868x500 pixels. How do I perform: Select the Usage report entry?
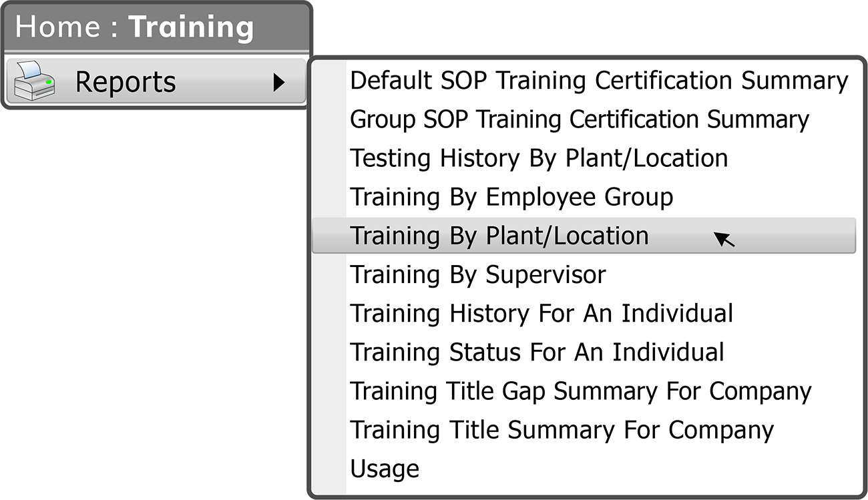coord(385,468)
